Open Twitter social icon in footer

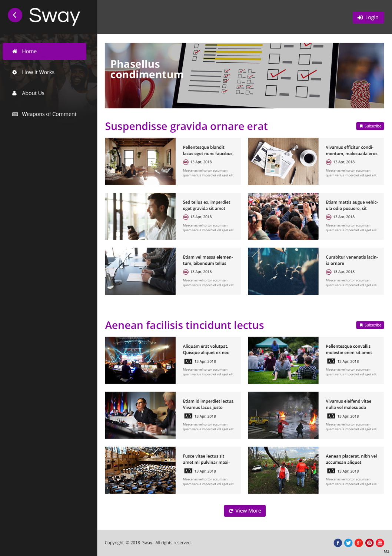tap(348, 543)
